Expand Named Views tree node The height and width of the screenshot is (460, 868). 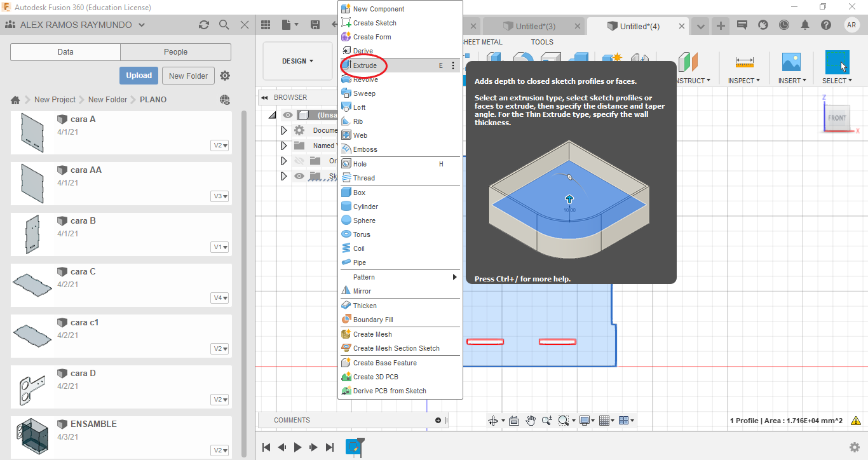coord(284,145)
